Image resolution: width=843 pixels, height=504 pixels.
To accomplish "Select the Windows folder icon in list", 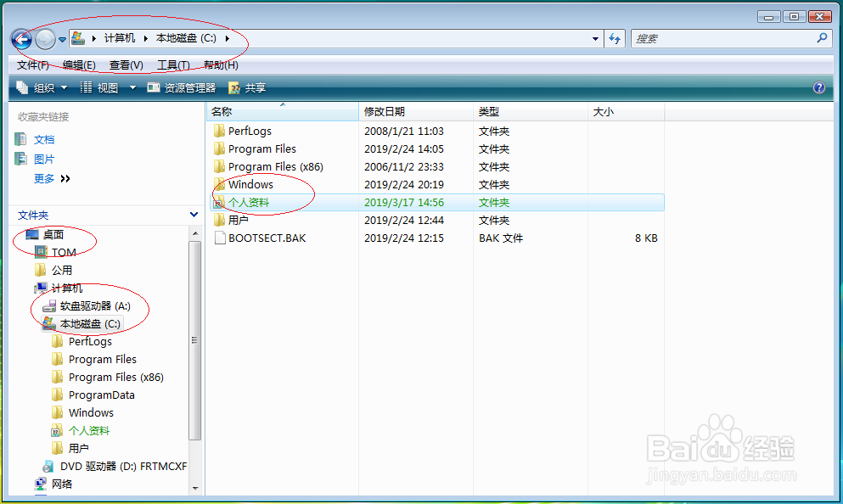I will click(219, 184).
